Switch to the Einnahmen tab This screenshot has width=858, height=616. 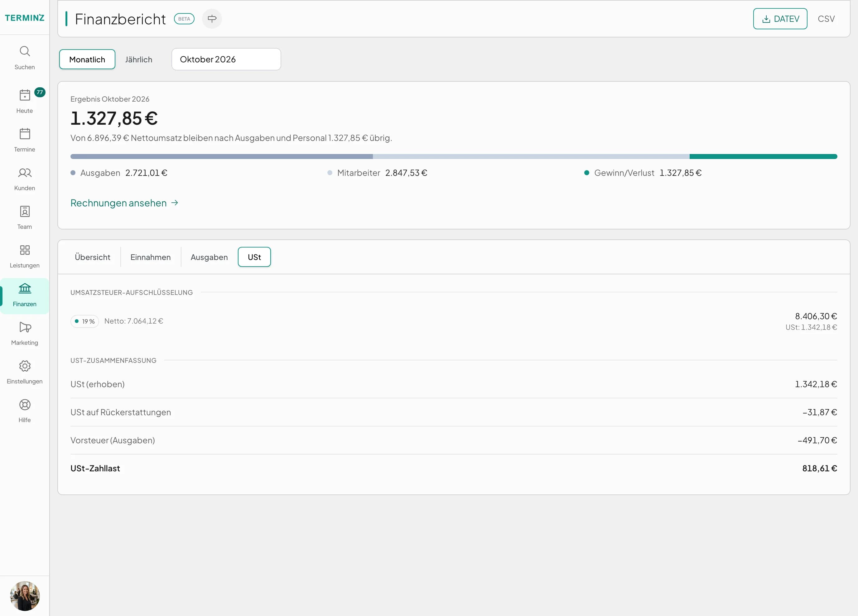151,257
